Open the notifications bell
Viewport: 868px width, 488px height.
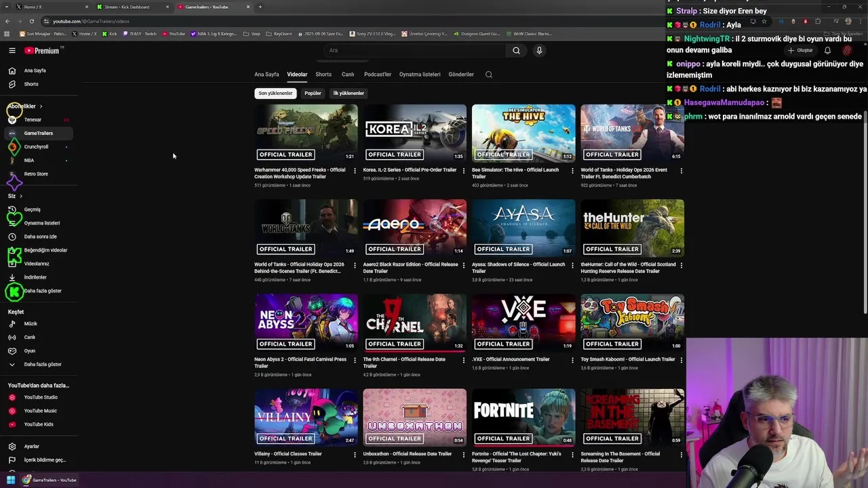point(827,50)
